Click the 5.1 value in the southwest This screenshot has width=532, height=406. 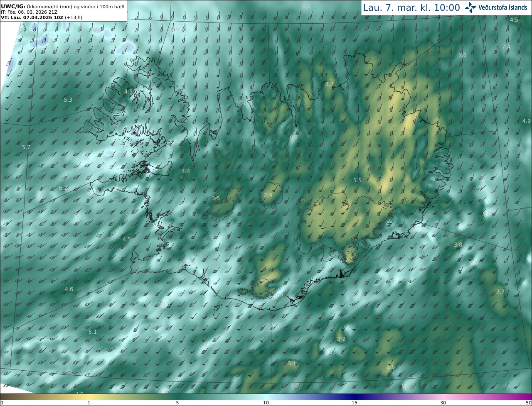click(93, 332)
